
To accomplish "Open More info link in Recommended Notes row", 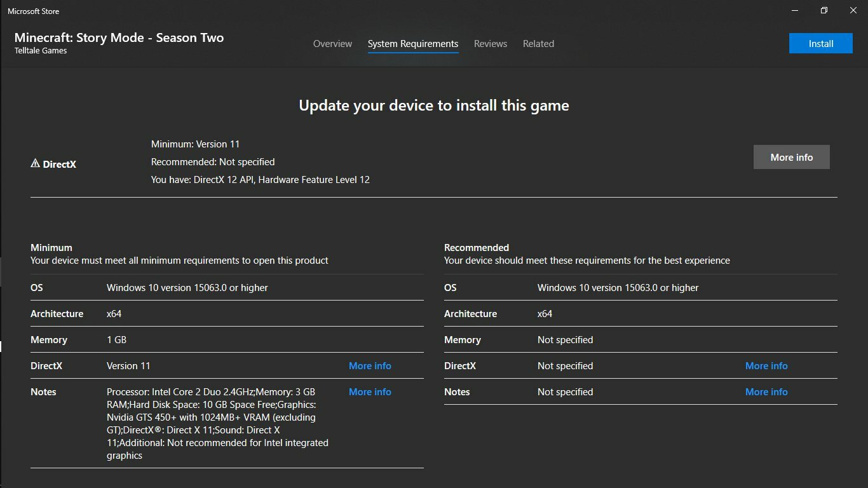I will 766,392.
